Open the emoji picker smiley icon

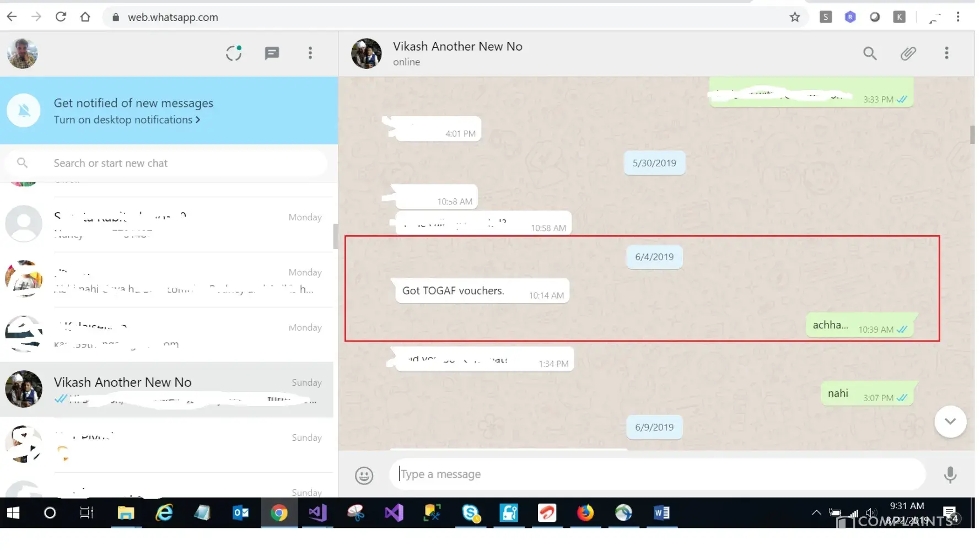point(364,475)
